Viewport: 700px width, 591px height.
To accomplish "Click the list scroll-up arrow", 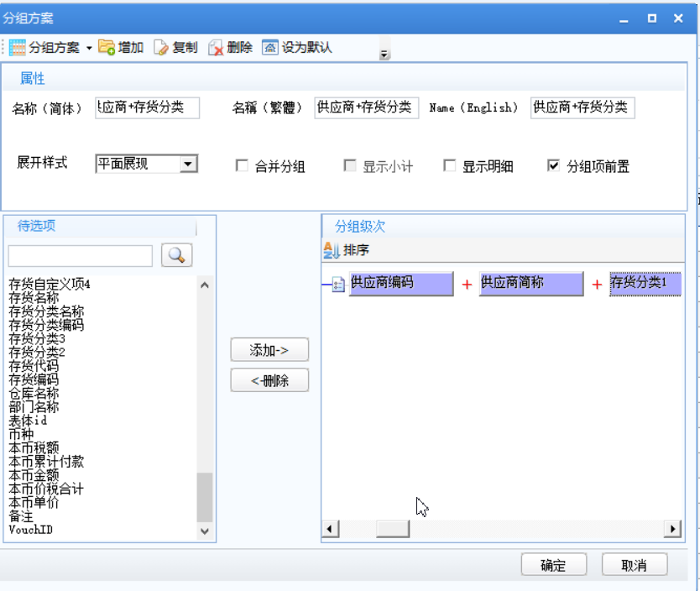I will (205, 285).
